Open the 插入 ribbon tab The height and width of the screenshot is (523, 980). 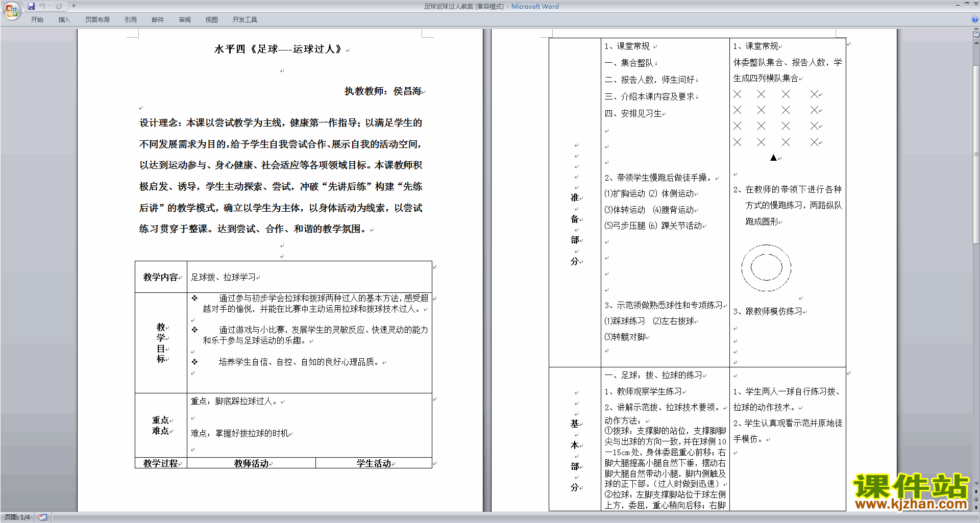(64, 20)
